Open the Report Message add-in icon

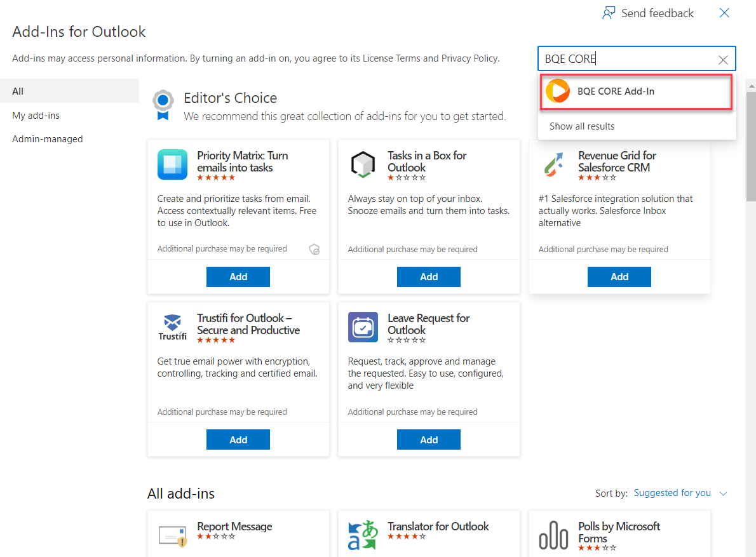click(x=172, y=535)
